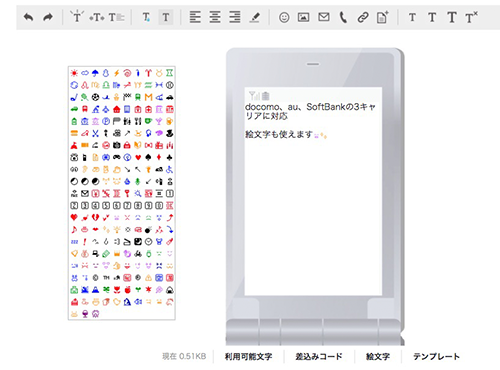Insert the snowman emoji
The height and width of the screenshot is (370, 500).
click(x=106, y=73)
